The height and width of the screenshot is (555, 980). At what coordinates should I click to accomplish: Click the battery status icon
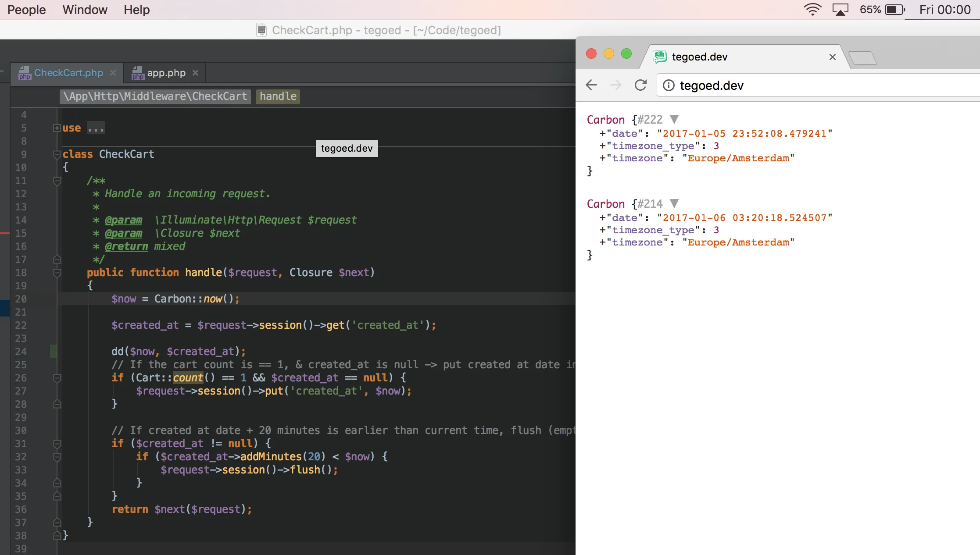[x=895, y=10]
